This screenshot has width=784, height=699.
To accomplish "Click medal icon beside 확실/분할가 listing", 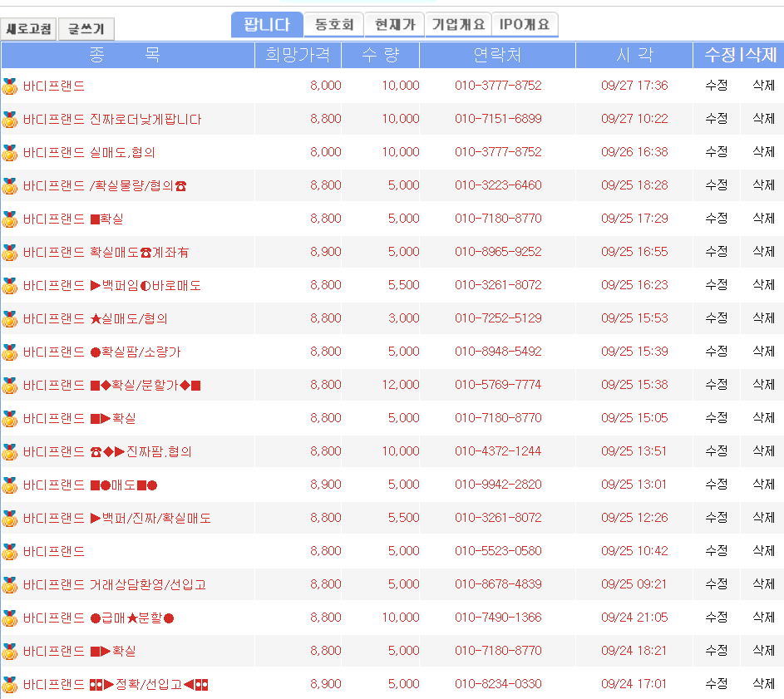I will click(x=9, y=385).
